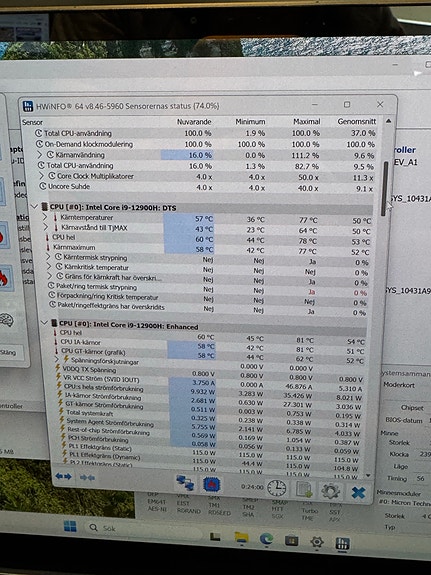Viewport: 431px width, 575px height.
Task: Open the log file export icon
Action: pos(304,490)
